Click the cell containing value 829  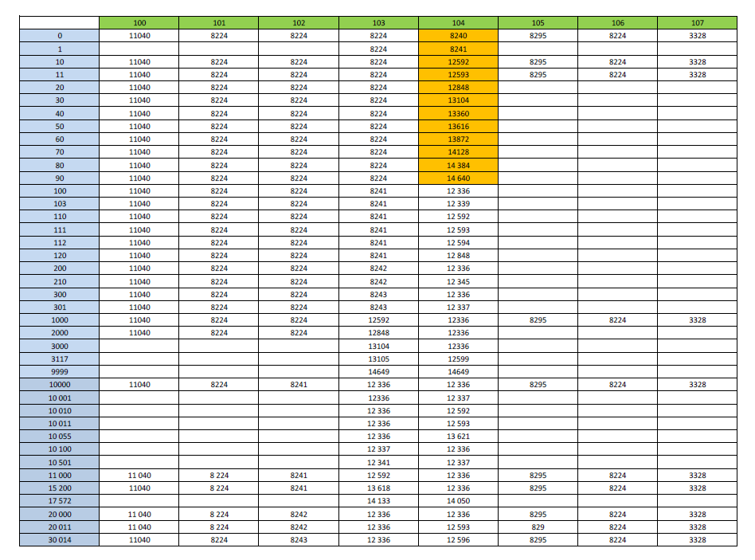click(x=538, y=527)
